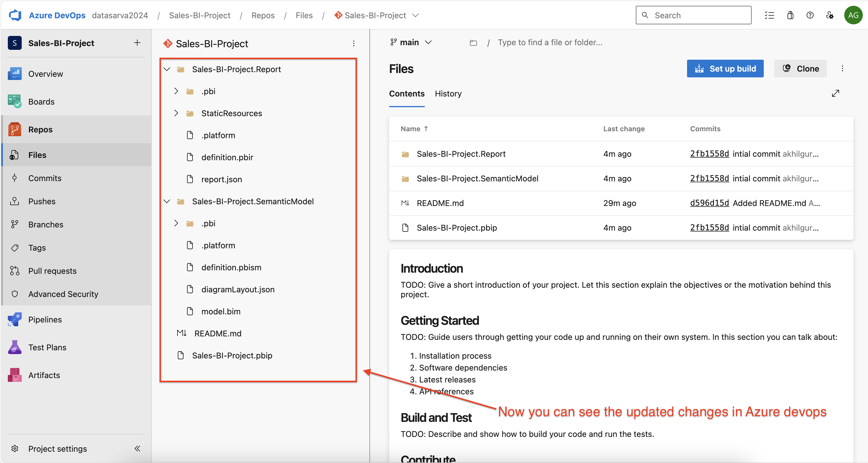
Task: Open Sales-BI-Project.SemanticModel in the file table
Action: pos(477,178)
